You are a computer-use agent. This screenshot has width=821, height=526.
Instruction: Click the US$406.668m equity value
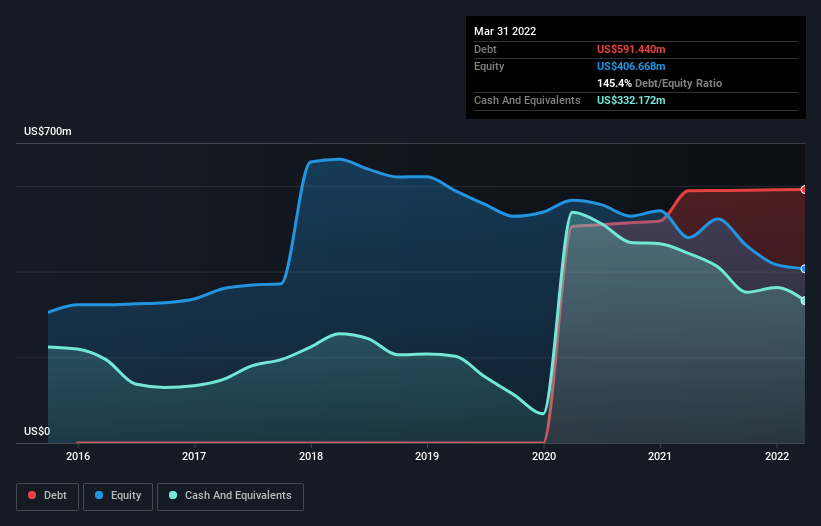tap(631, 66)
